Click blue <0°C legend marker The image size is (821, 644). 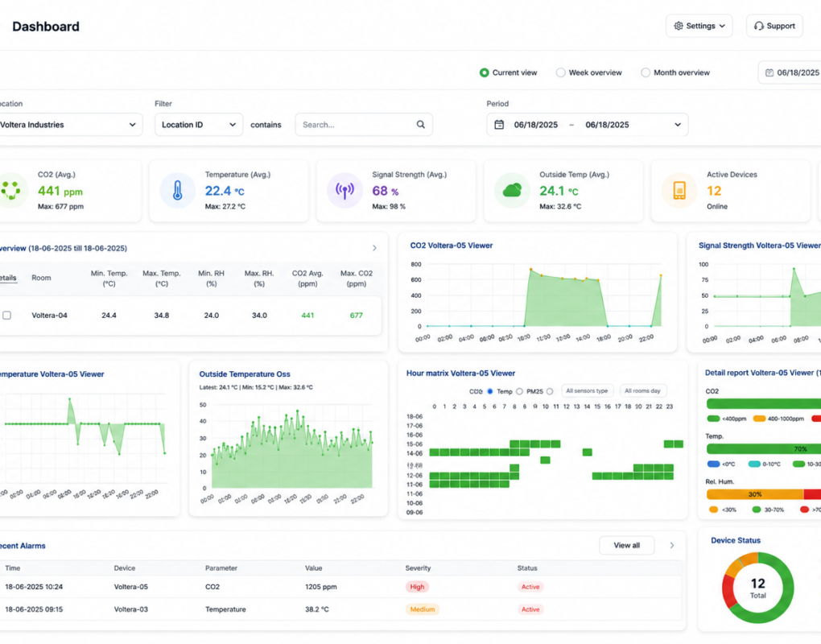[x=713, y=464]
